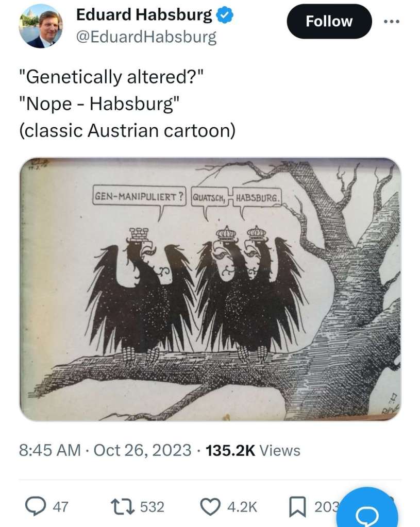Image resolution: width=420 pixels, height=527 pixels.
Task: Click the 4.2K likes count
Action: click(242, 507)
